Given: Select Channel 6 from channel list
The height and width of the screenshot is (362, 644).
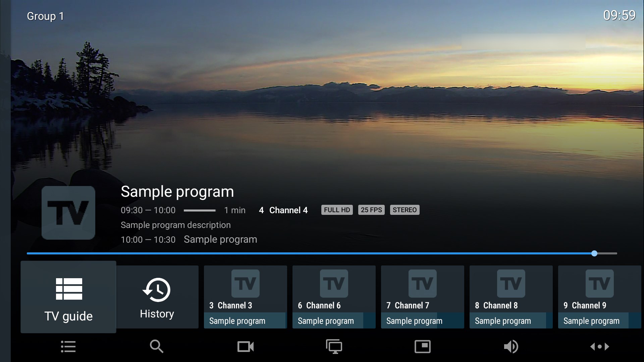Looking at the screenshot, I should point(333,297).
